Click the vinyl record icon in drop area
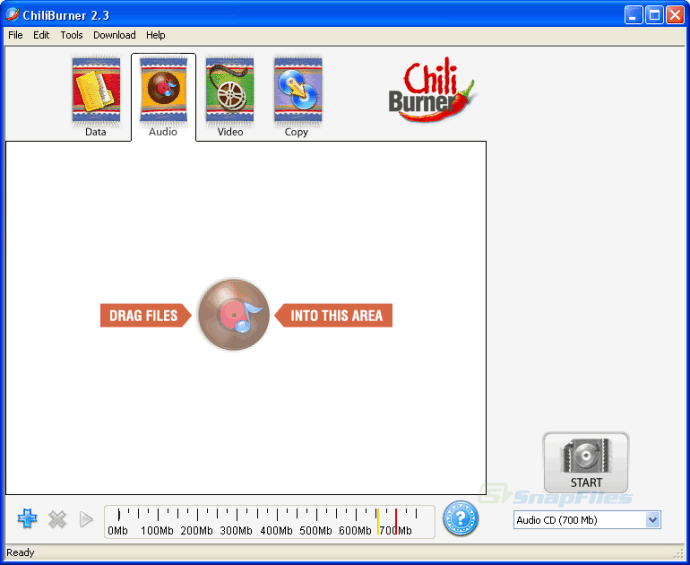This screenshot has height=565, width=690. click(x=234, y=315)
